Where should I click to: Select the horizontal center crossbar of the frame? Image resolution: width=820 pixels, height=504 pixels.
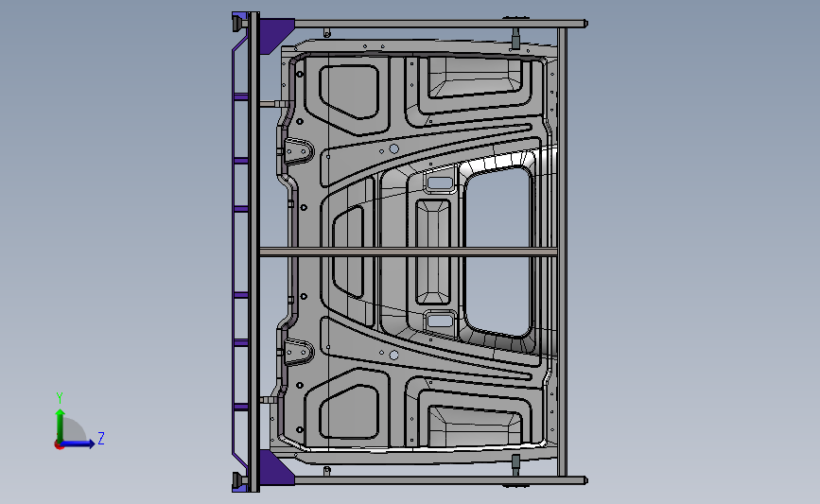[x=409, y=252]
